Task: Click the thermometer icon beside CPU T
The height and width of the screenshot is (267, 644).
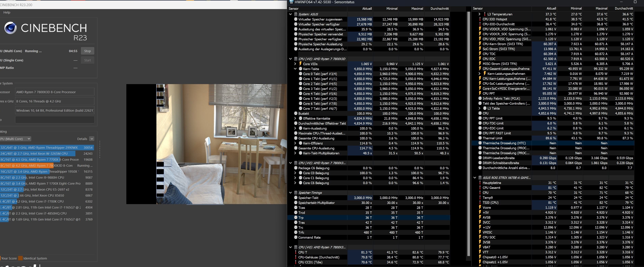Action: [x=296, y=252]
